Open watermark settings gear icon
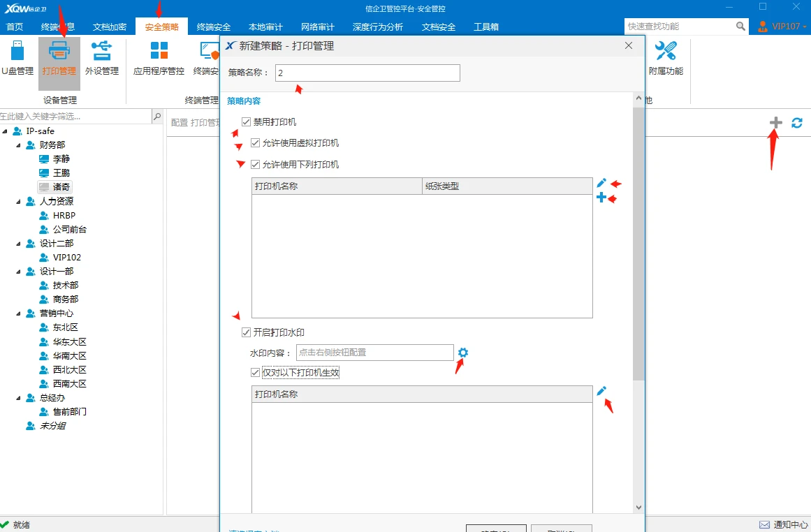 463,353
